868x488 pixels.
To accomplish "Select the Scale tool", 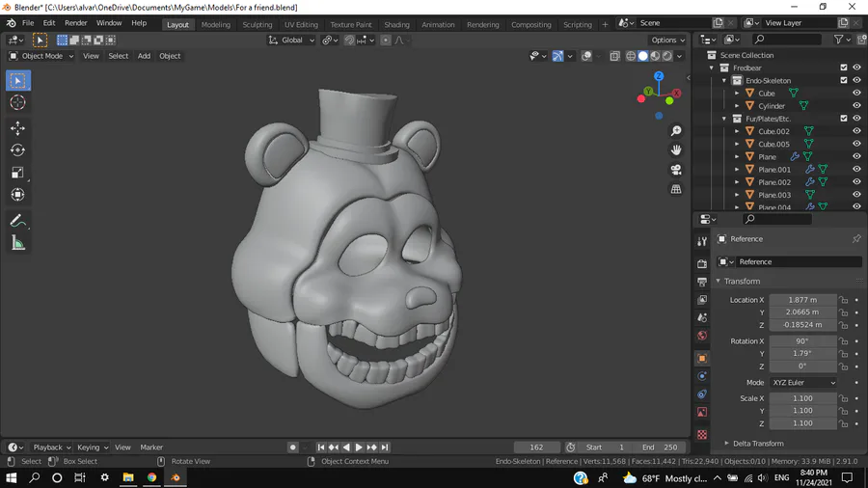I will click(x=17, y=173).
